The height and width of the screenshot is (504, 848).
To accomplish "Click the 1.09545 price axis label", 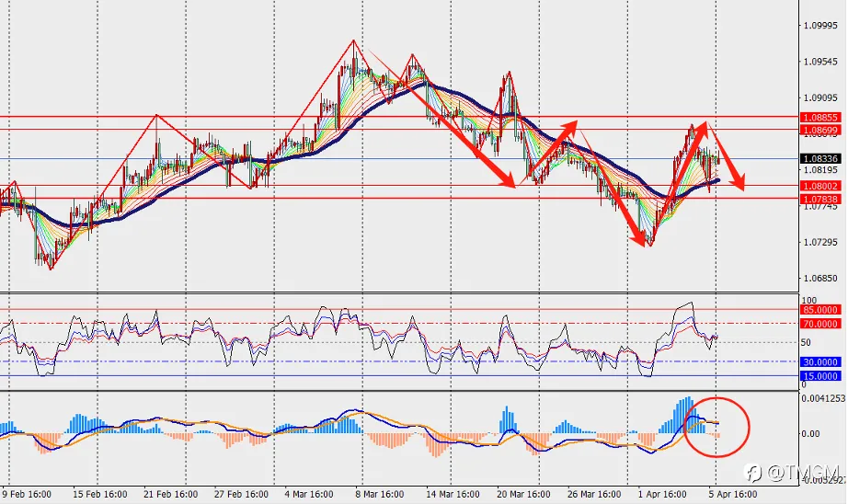I will tap(820, 62).
